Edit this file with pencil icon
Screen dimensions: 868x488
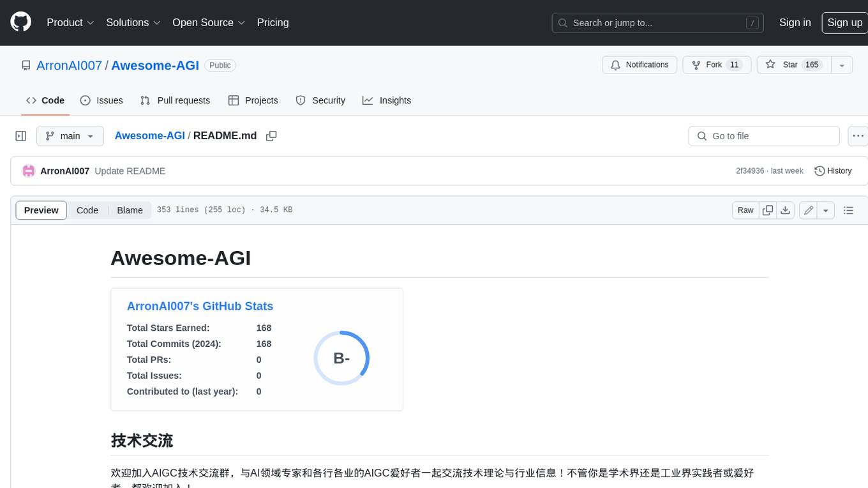[x=808, y=210]
